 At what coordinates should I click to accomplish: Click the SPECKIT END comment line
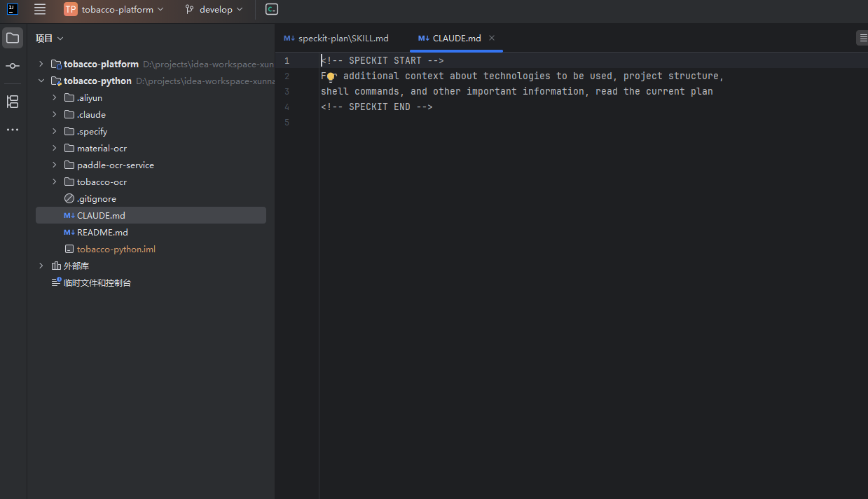(x=377, y=107)
